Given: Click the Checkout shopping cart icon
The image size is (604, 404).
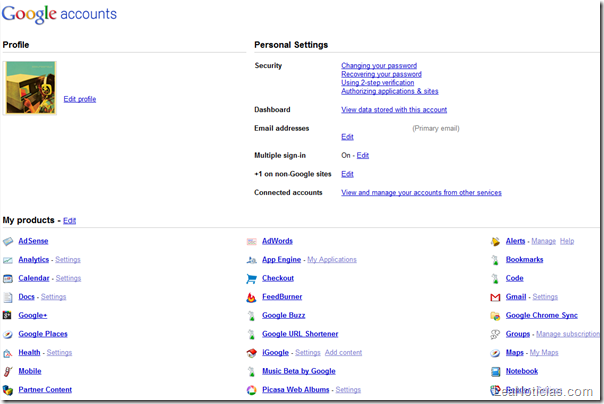Looking at the screenshot, I should [251, 278].
